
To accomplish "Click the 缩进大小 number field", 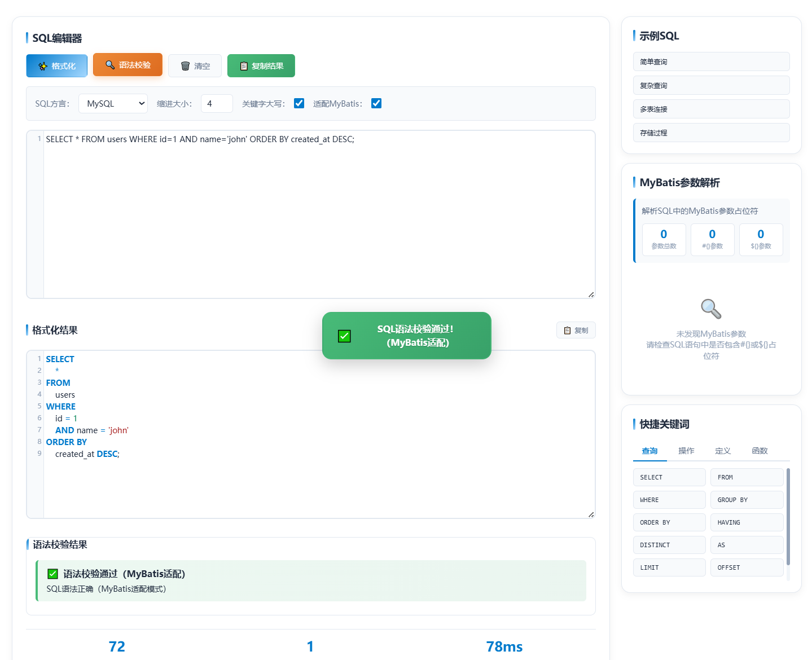I will point(217,104).
